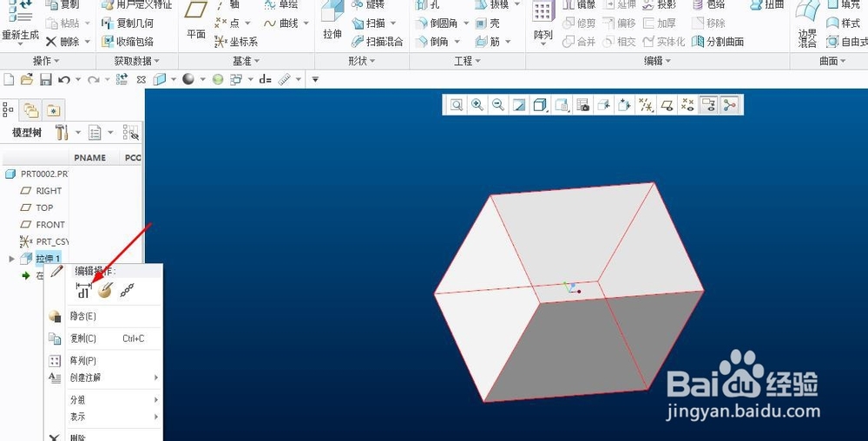Click the Shell (壳) tool
868x441 pixels.
click(x=488, y=23)
